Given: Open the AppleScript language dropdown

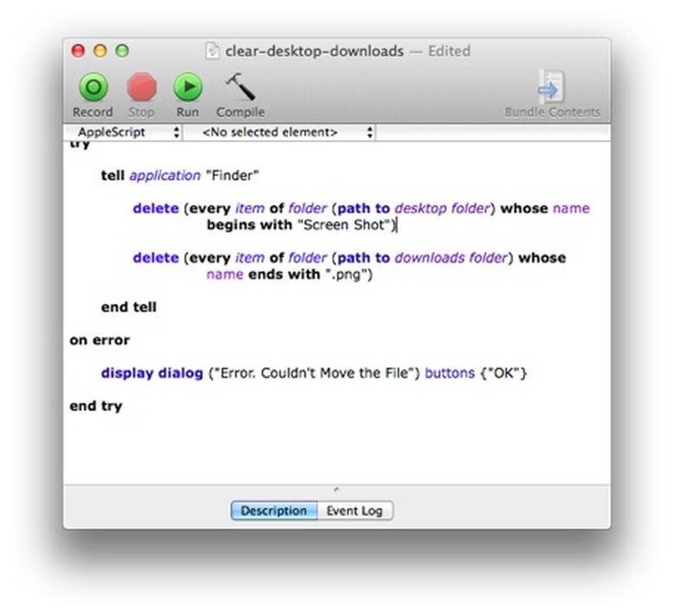Looking at the screenshot, I should (127, 132).
